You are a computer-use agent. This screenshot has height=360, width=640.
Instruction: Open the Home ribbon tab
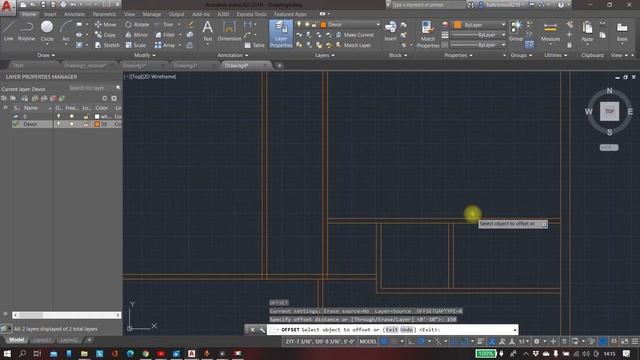[29, 14]
